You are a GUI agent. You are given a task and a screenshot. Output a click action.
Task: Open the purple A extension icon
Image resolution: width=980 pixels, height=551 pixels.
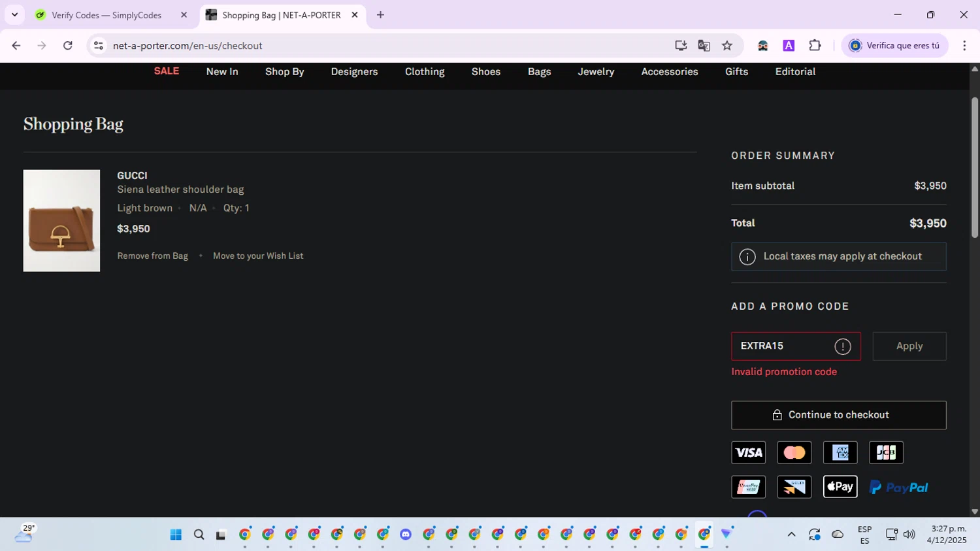[x=789, y=46]
